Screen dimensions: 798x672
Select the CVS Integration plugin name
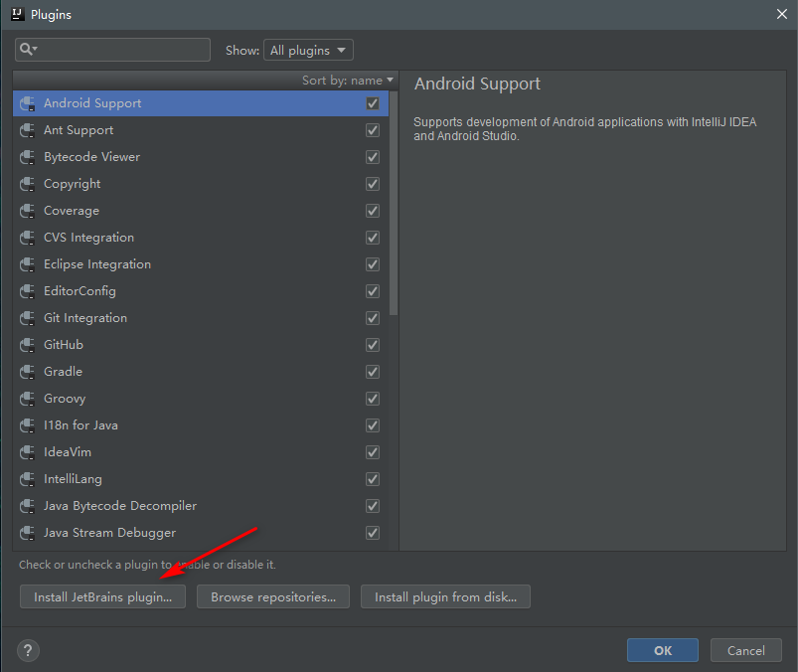89,238
